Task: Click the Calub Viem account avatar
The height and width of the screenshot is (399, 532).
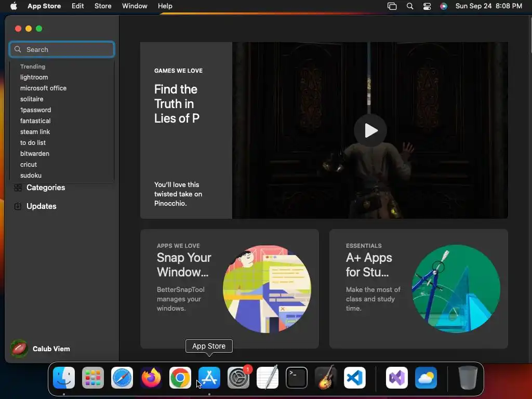Action: [19, 349]
